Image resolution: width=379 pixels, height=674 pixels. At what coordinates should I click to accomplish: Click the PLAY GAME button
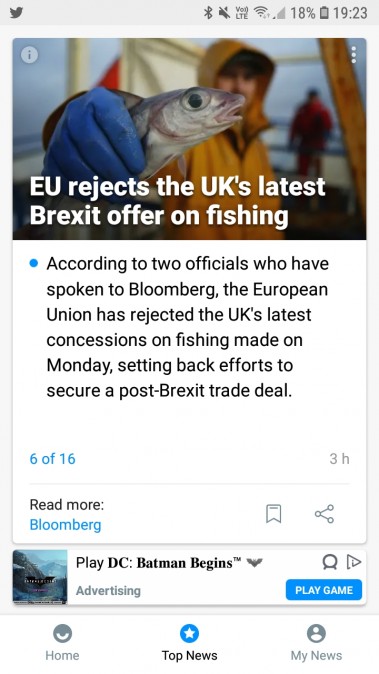click(x=324, y=590)
